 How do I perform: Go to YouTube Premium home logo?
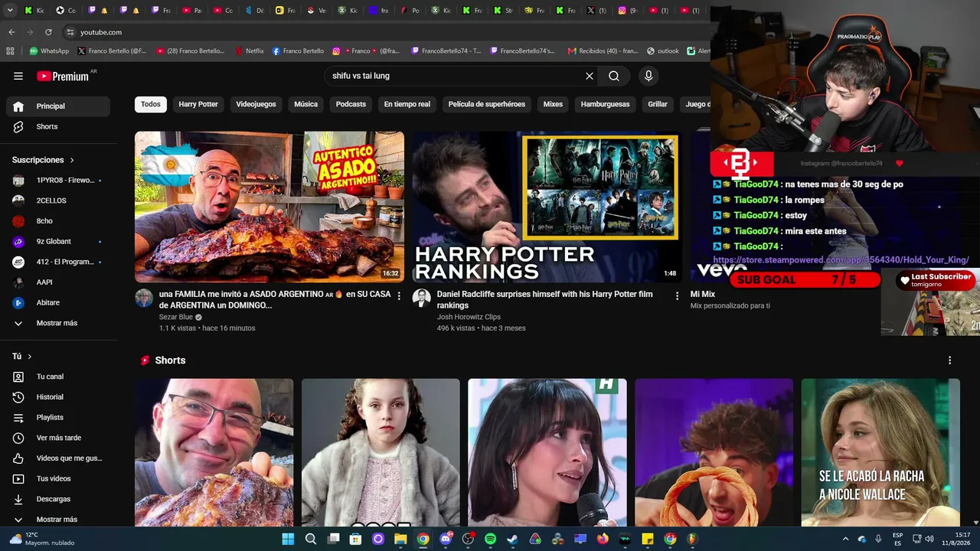pyautogui.click(x=64, y=76)
